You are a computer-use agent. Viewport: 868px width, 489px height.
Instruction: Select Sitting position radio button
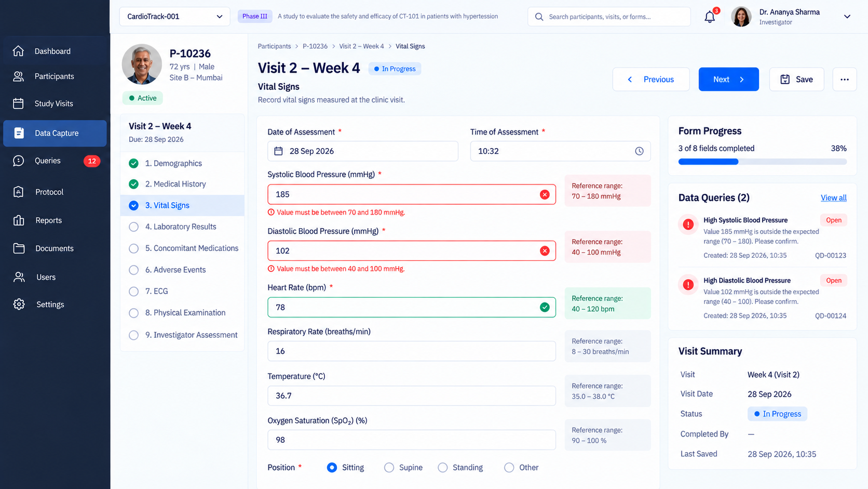pyautogui.click(x=332, y=468)
